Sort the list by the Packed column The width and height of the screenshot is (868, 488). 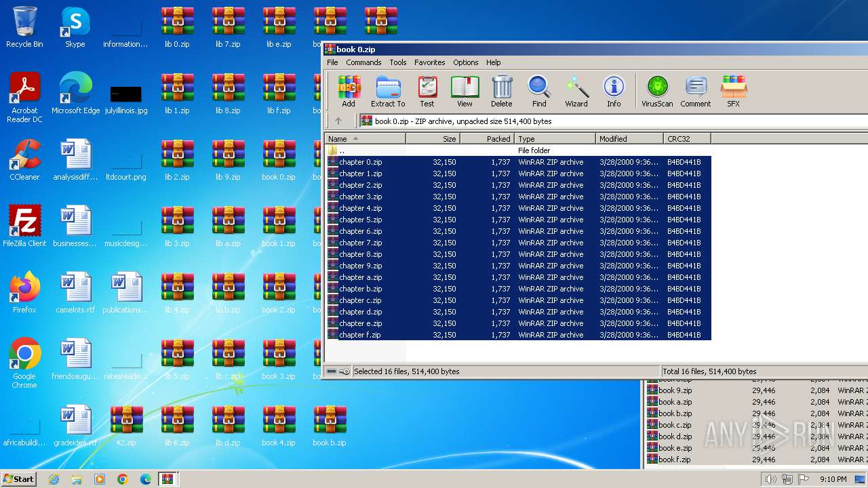point(488,139)
